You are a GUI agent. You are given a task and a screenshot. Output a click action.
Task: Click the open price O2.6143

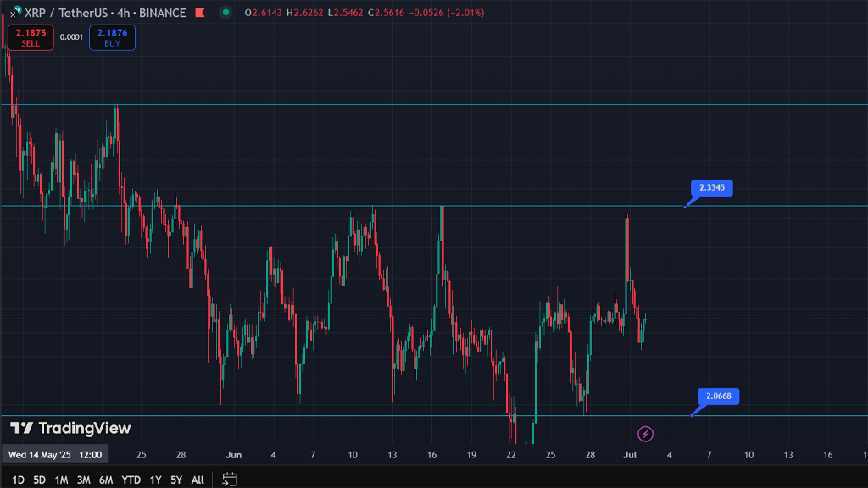(264, 13)
